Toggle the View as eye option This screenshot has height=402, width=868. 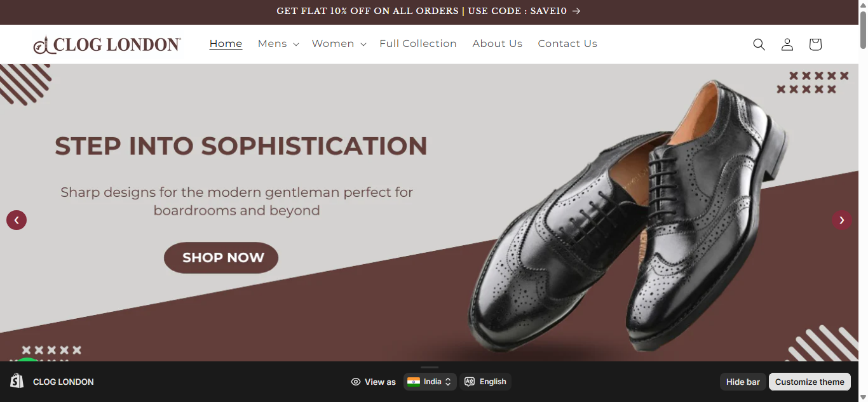point(373,382)
